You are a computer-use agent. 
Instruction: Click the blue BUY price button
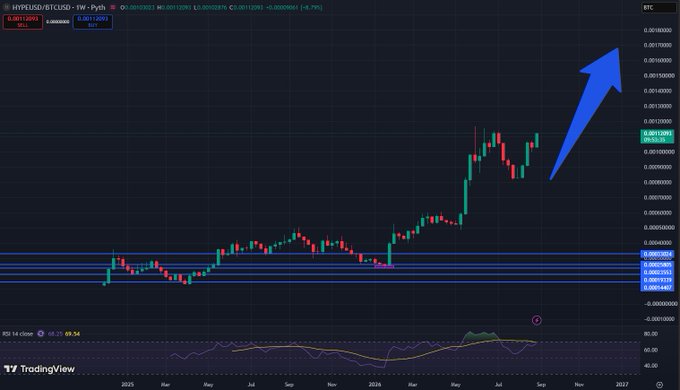tap(93, 22)
